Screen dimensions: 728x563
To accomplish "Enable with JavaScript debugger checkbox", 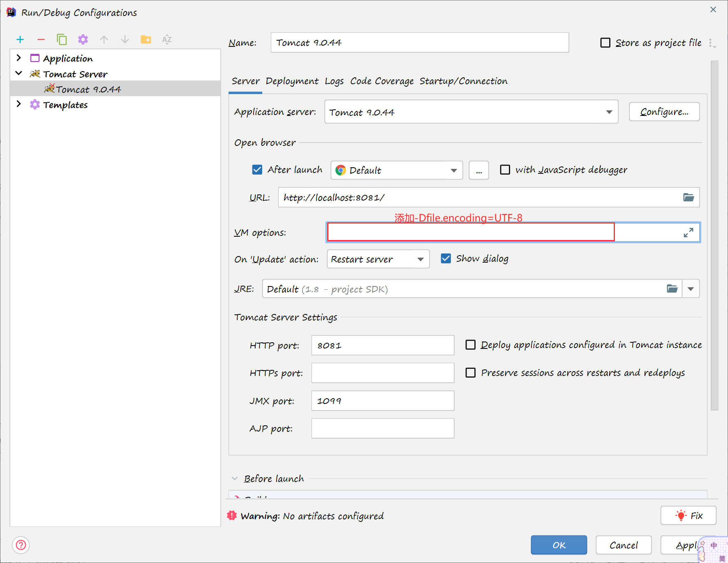I will [505, 169].
